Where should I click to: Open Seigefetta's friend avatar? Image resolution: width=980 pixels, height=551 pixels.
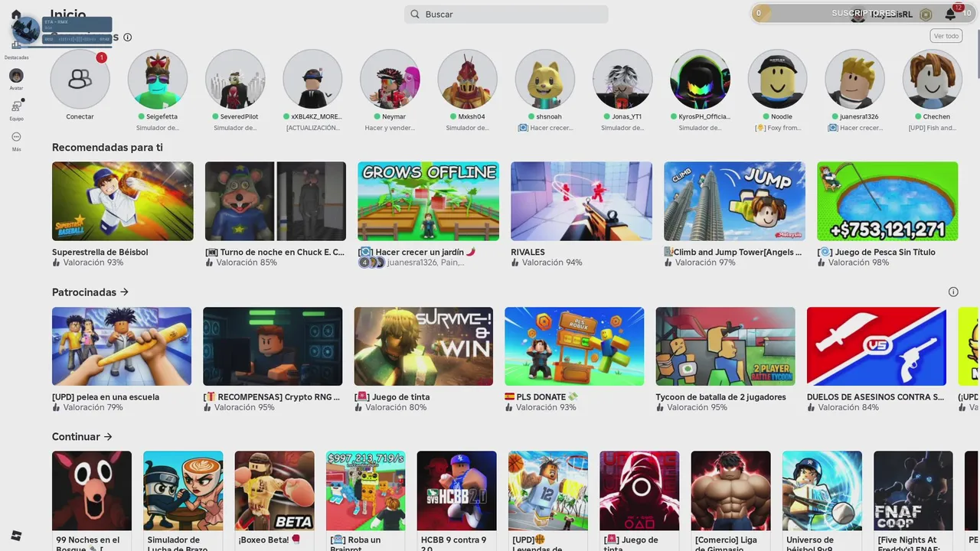[157, 79]
